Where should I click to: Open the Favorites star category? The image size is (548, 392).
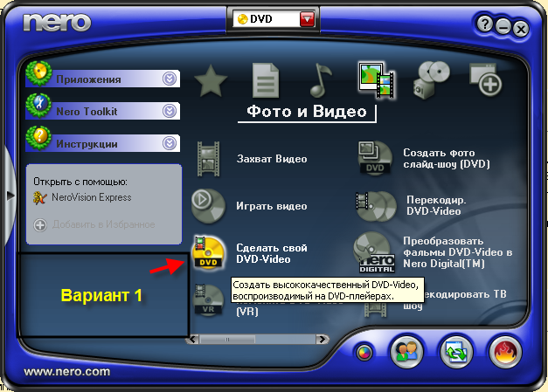point(211,82)
